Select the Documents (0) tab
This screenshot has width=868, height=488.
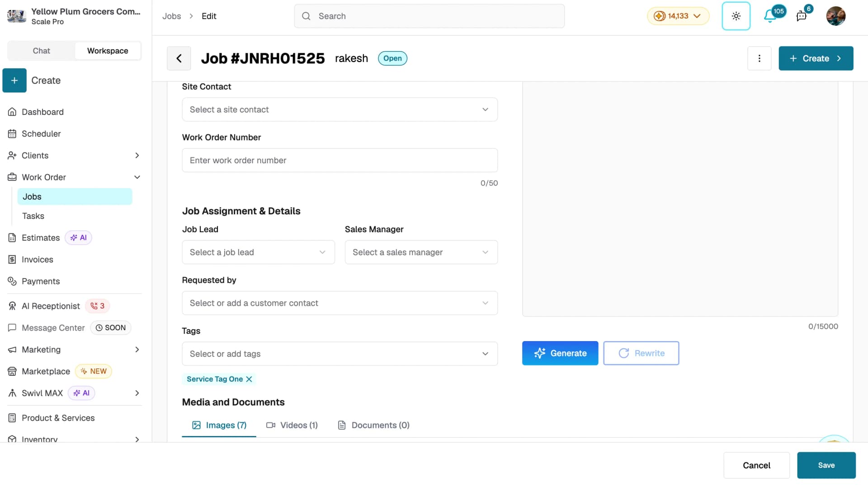[x=374, y=425]
